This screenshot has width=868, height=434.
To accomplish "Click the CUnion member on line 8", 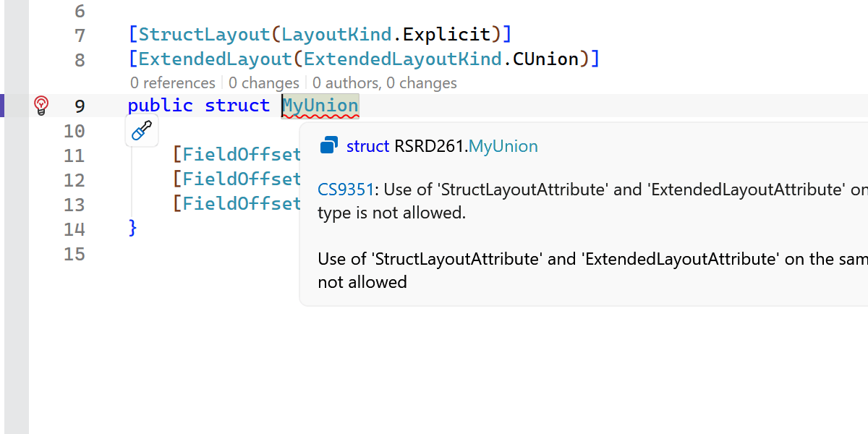I will click(x=546, y=59).
